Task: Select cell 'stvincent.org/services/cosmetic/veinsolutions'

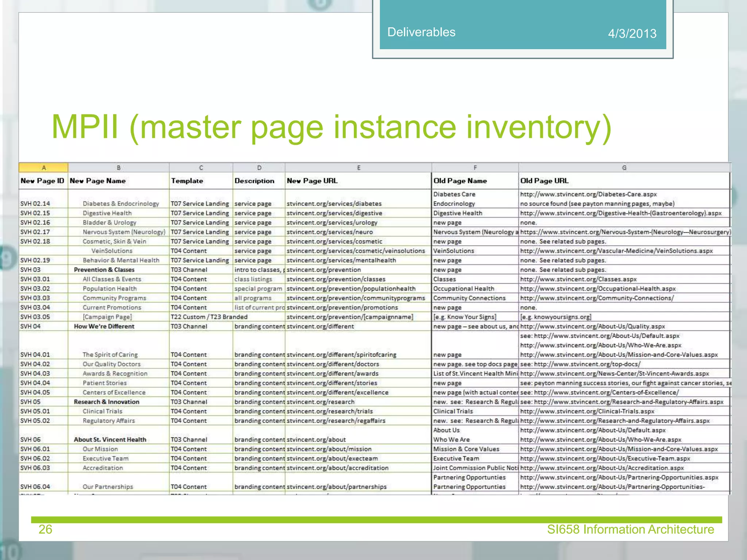Action: pos(358,251)
